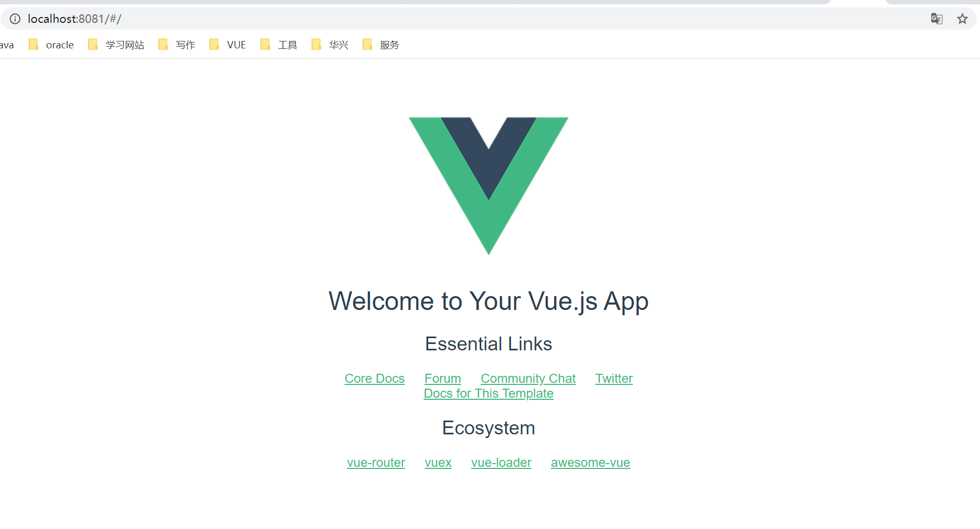Open the Google Translate page icon
The width and height of the screenshot is (980, 529).
coord(936,19)
